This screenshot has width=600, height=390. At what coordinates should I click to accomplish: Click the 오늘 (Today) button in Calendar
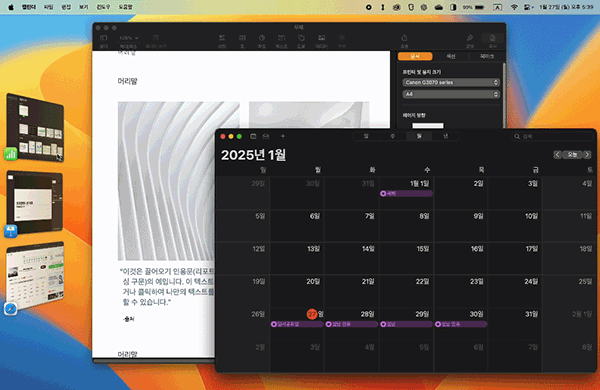(572, 155)
